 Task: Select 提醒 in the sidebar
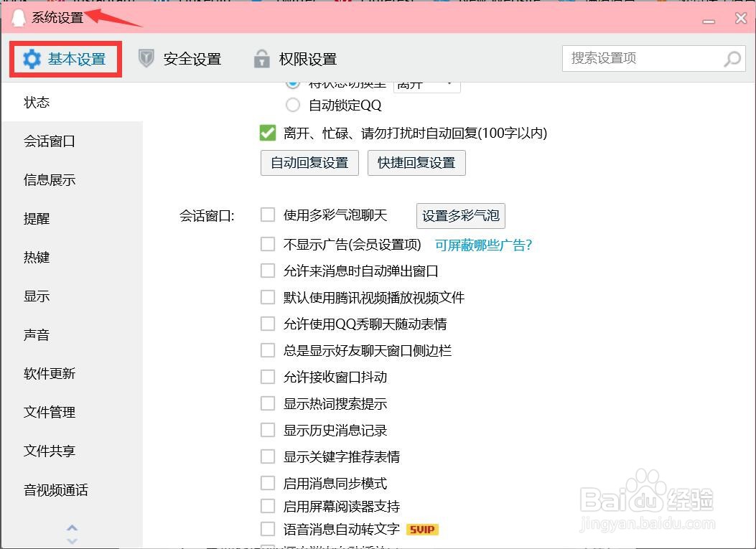pyautogui.click(x=73, y=218)
